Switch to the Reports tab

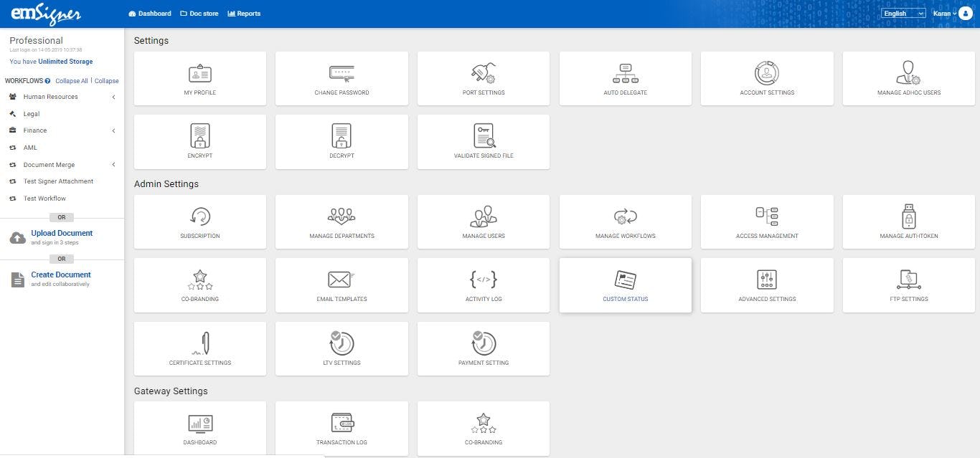point(244,13)
